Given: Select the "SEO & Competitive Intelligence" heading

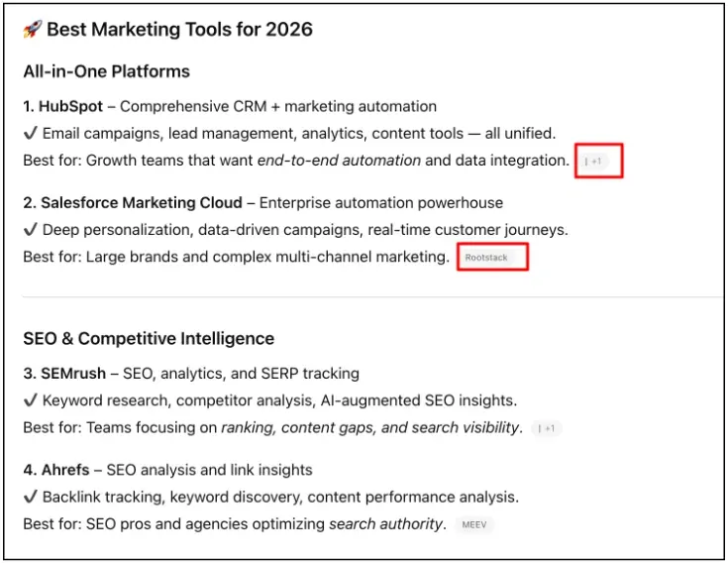Looking at the screenshot, I should click(149, 339).
